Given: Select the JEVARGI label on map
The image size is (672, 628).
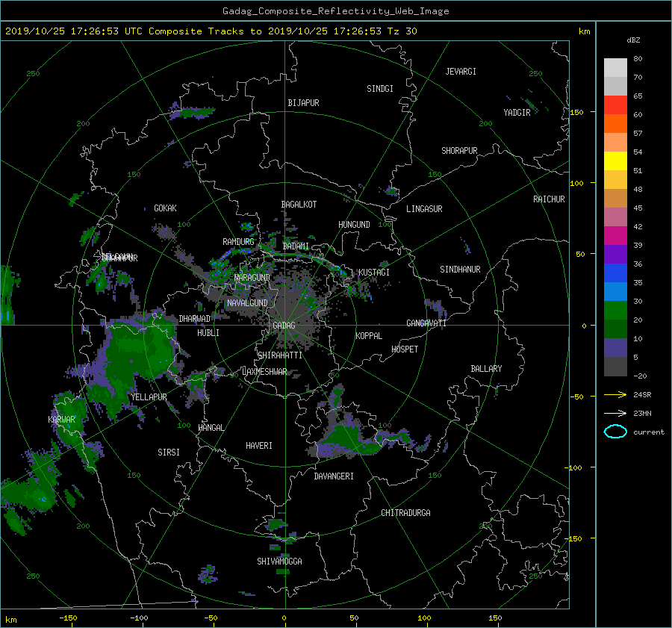Looking at the screenshot, I should click(x=461, y=72).
